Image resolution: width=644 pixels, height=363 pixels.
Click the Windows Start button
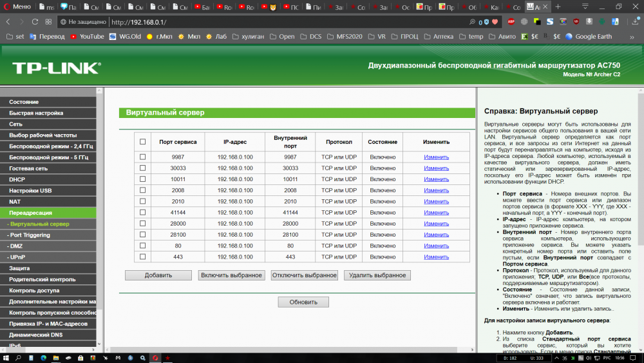tap(5, 357)
